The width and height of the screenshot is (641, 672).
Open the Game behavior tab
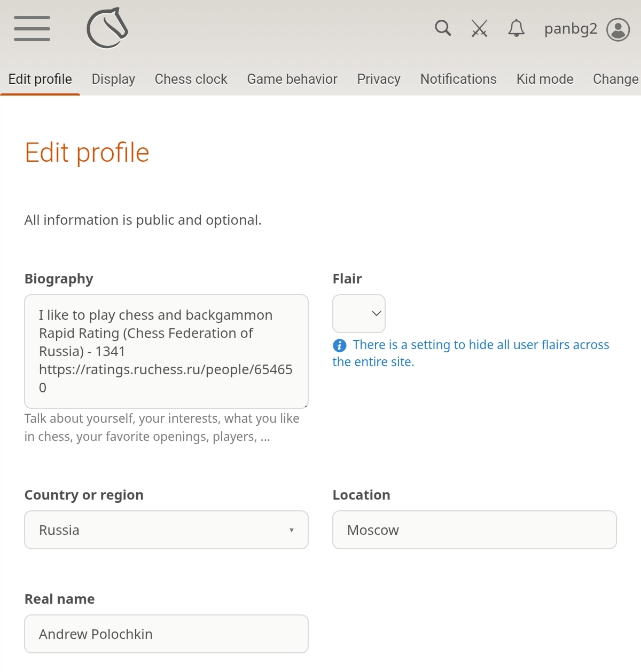[292, 79]
